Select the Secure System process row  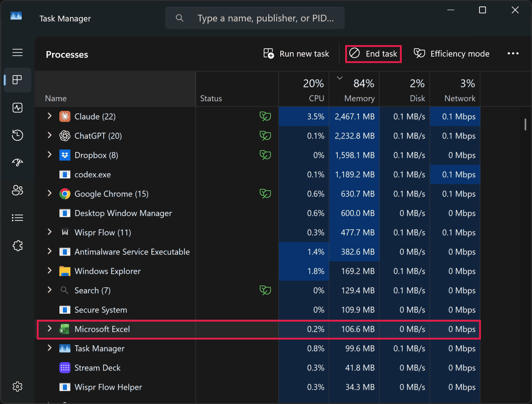258,310
